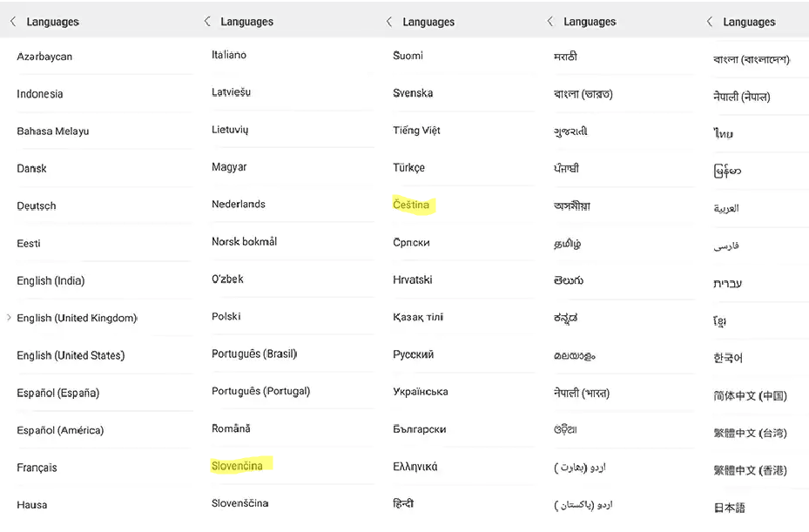Choose English (United States)

tap(71, 355)
